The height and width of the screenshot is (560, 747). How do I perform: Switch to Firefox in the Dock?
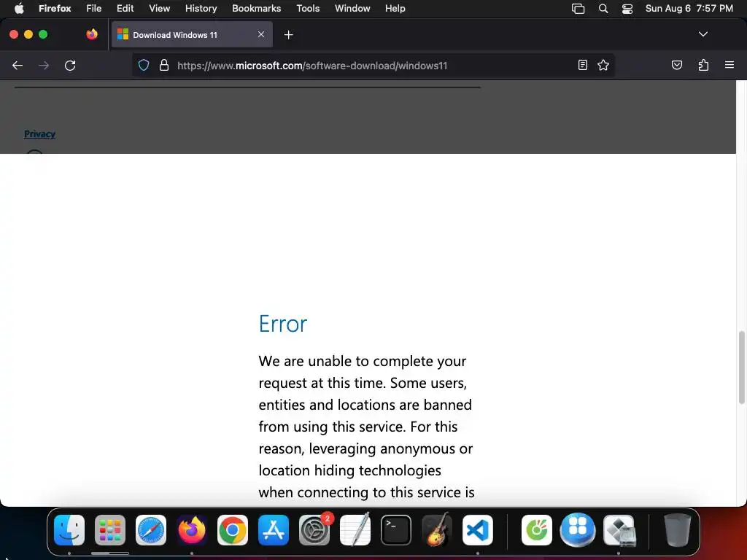coord(192,530)
